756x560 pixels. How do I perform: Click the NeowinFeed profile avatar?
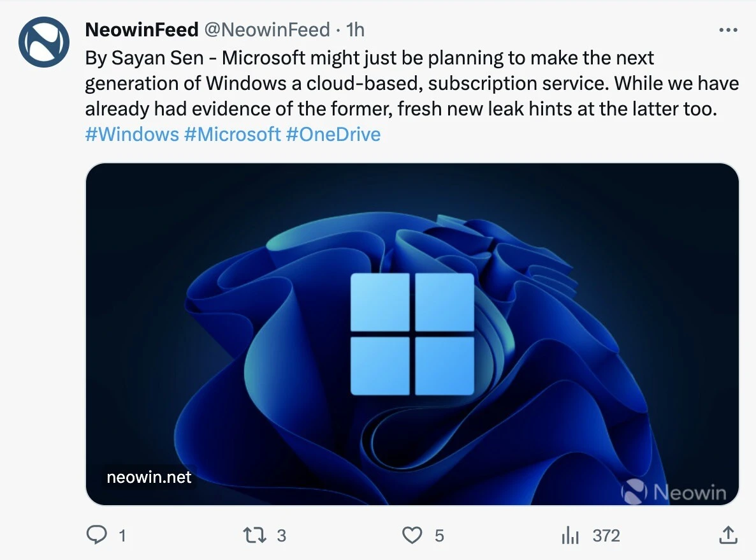[x=43, y=42]
